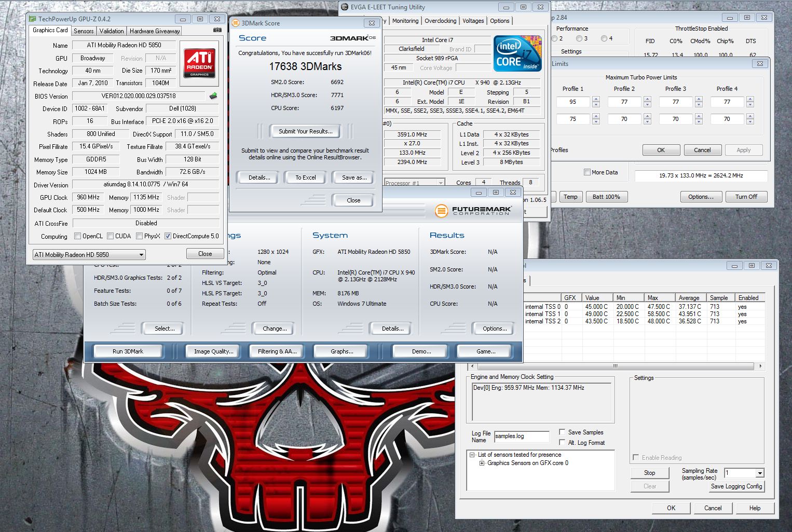Increase the Profile 1 turbo limit value 95
The image size is (792, 532).
click(596, 99)
